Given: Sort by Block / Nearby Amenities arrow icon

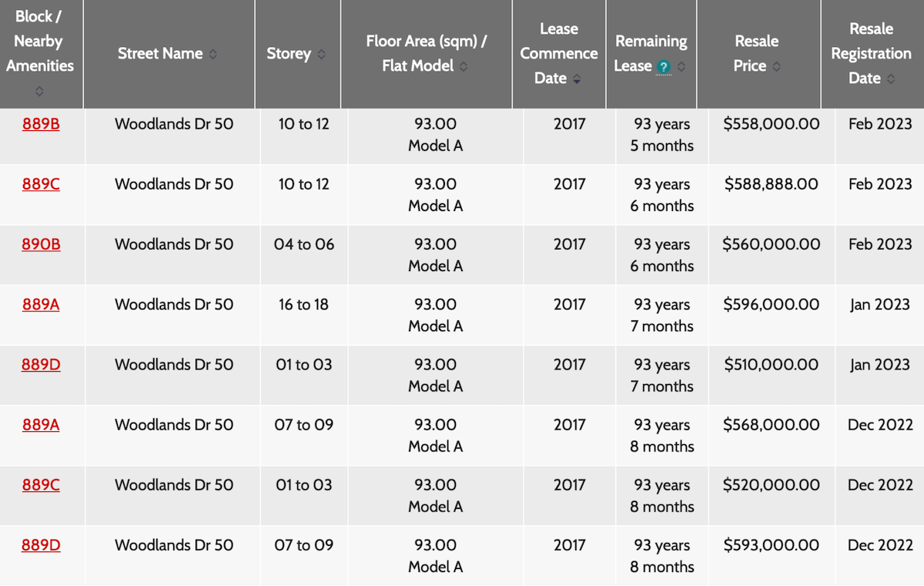Looking at the screenshot, I should 39,91.
